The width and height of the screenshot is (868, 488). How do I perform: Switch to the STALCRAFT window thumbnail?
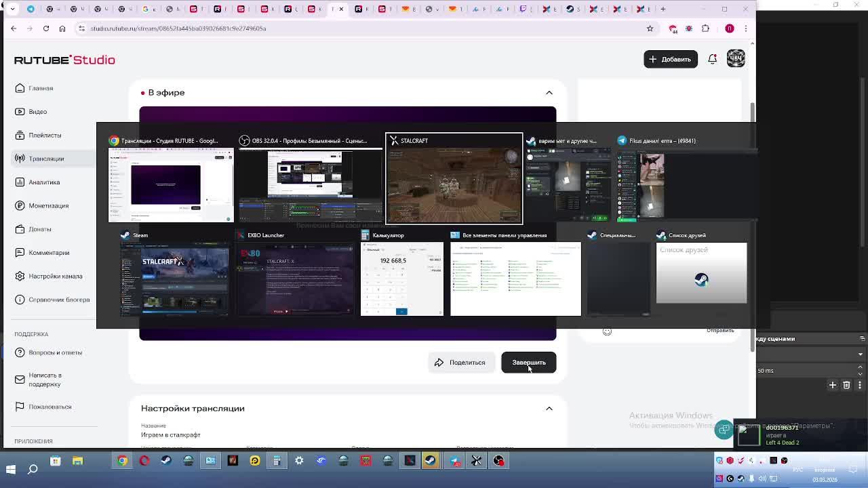(x=454, y=179)
